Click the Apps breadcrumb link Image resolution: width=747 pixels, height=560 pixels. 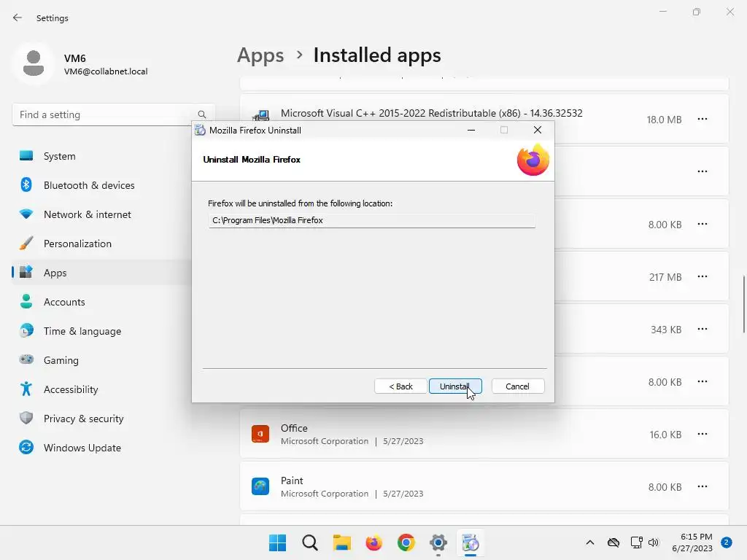tap(260, 55)
